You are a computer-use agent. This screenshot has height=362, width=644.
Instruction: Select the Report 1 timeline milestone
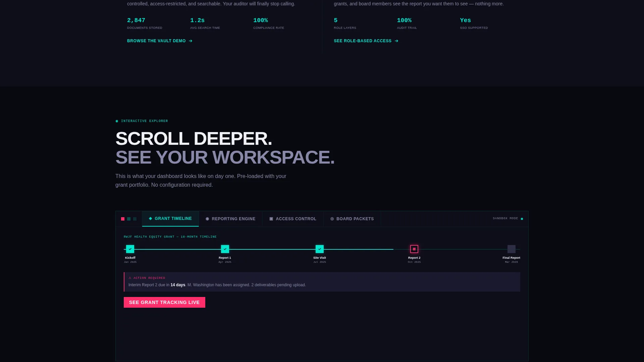(225, 249)
